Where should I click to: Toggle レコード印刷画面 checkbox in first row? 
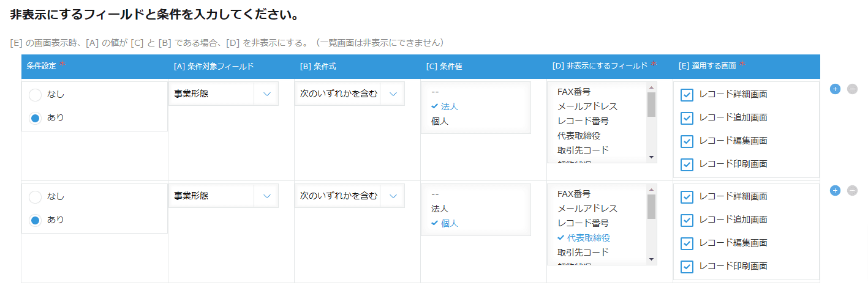point(687,165)
